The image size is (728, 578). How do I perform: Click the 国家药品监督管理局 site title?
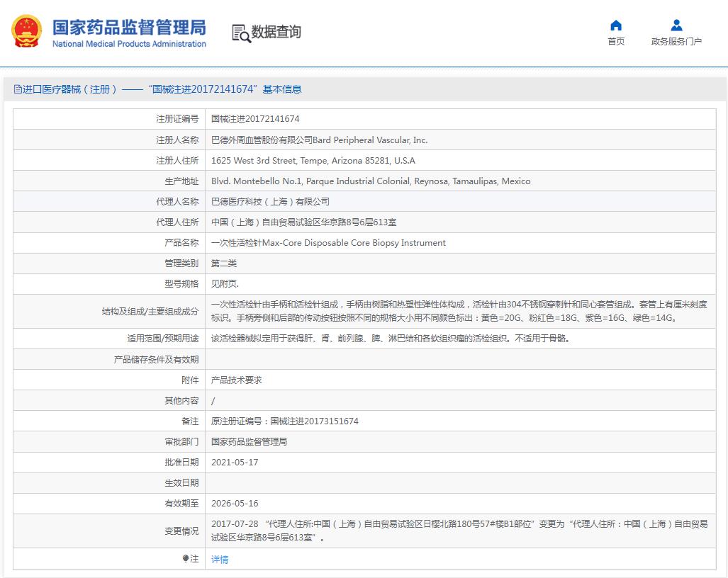click(x=129, y=27)
